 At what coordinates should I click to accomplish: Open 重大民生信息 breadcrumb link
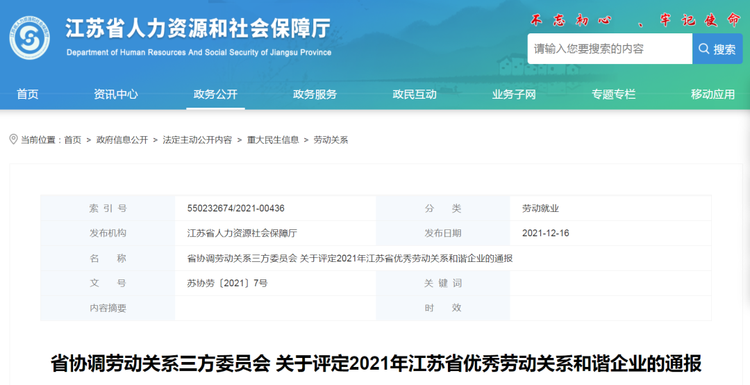[273, 140]
